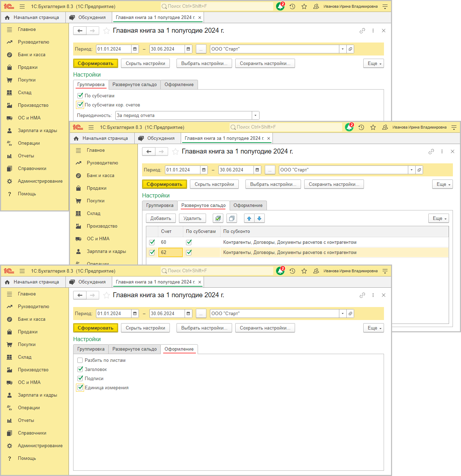
Task: Toggle Заголовок checkbox in bottom window
Action: coord(80,369)
